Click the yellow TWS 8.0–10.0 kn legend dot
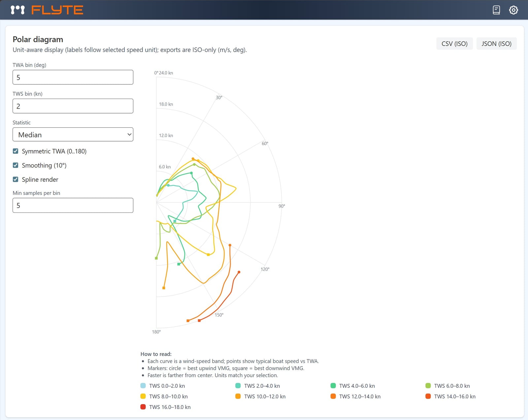 [x=143, y=396]
